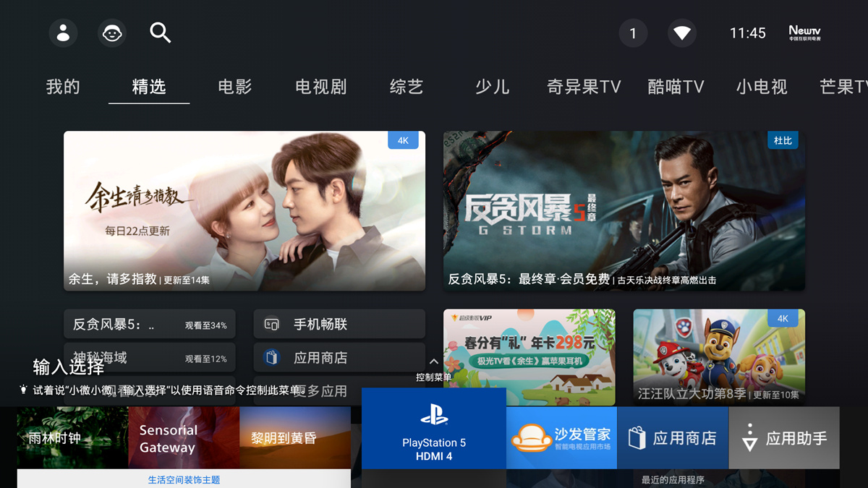Select PlayStation 5 HDMI 4 input
Image resolution: width=868 pixels, height=488 pixels.
click(434, 428)
